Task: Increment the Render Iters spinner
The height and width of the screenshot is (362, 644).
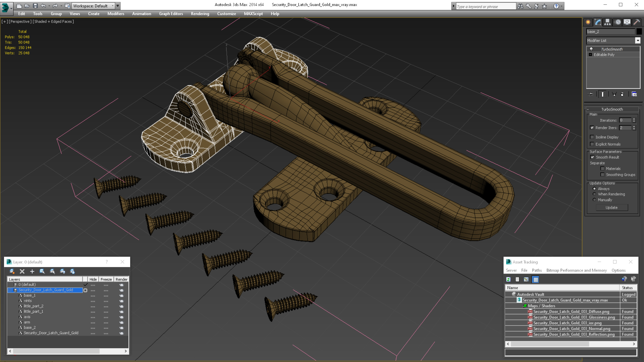Action: tap(634, 126)
